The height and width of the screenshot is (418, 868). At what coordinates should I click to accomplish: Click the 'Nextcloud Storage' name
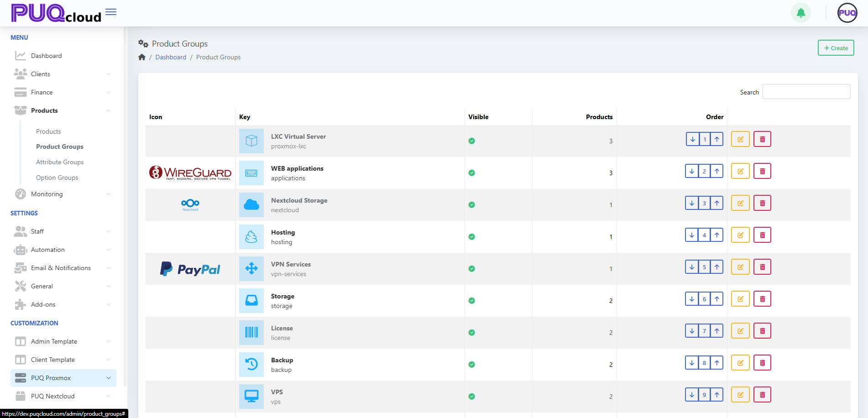pyautogui.click(x=299, y=200)
